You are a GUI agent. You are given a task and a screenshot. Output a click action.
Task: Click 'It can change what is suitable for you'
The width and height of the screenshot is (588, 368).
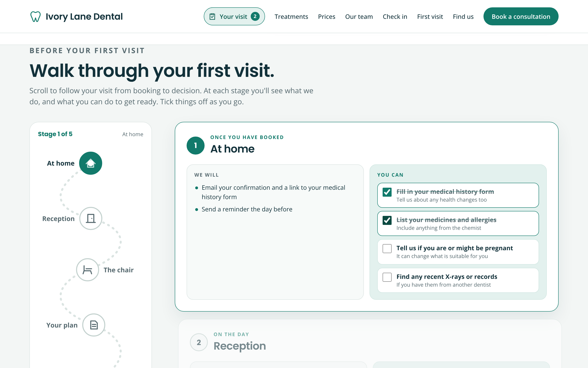pos(442,256)
